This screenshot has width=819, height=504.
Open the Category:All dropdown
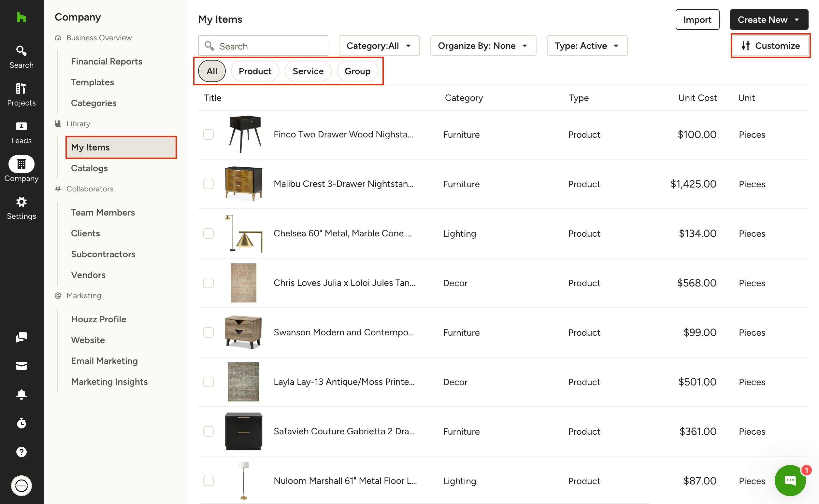click(379, 46)
